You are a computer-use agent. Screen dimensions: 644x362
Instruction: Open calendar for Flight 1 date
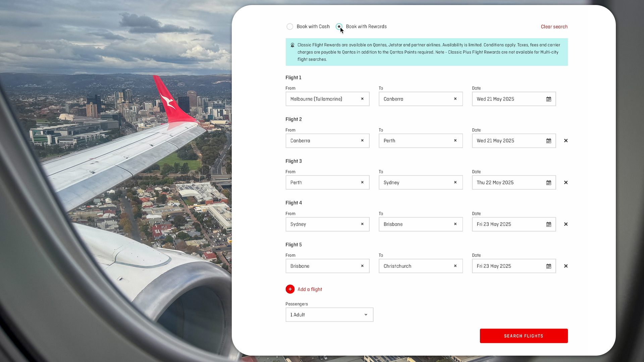point(549,99)
